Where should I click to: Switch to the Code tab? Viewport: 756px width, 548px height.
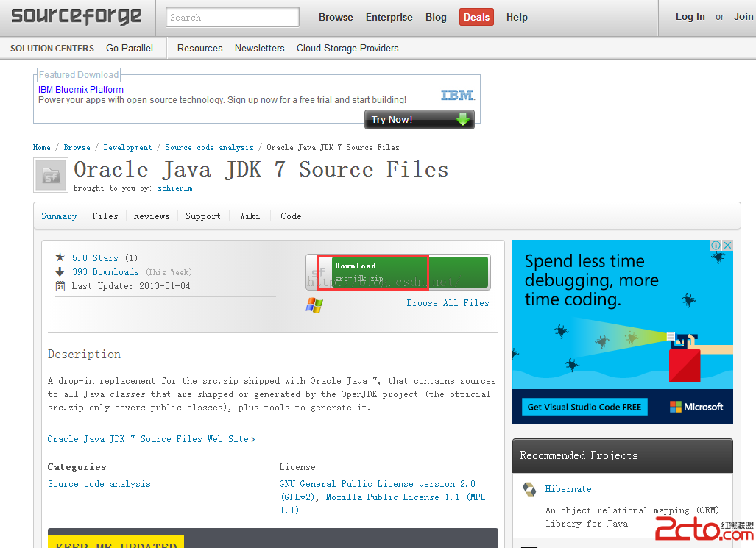tap(291, 216)
